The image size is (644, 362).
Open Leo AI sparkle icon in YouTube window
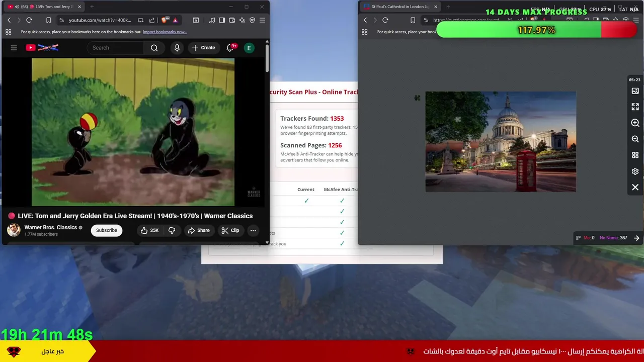242,20
